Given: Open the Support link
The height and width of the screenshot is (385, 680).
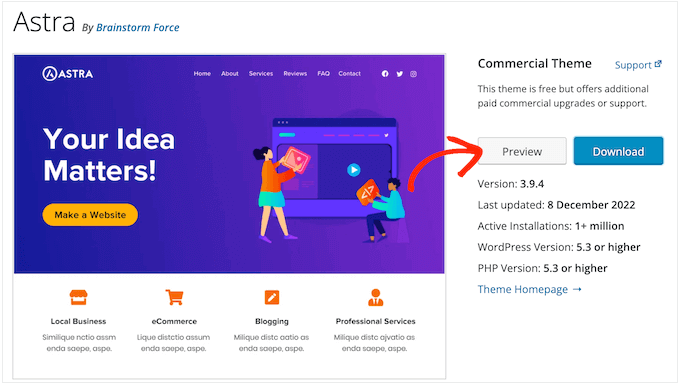Looking at the screenshot, I should (633, 65).
